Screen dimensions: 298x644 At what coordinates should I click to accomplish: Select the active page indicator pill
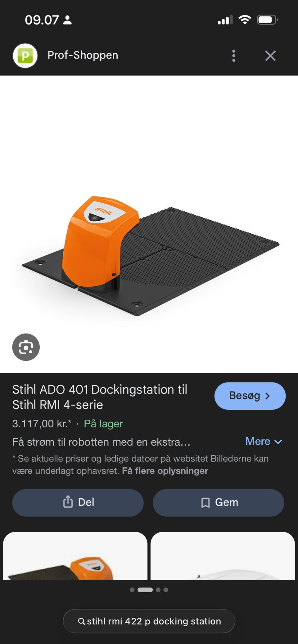[x=145, y=590]
